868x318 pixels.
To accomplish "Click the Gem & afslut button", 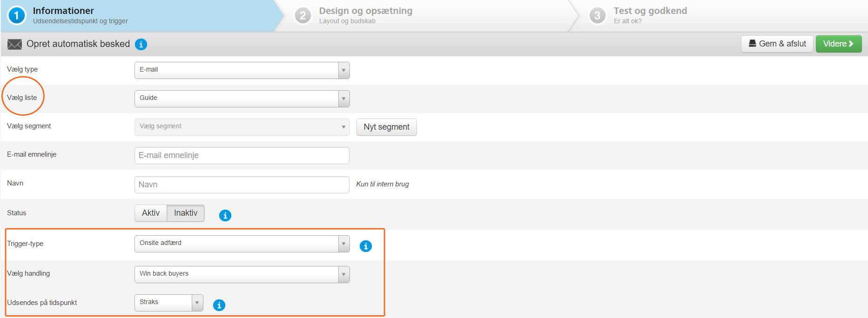I will click(777, 44).
